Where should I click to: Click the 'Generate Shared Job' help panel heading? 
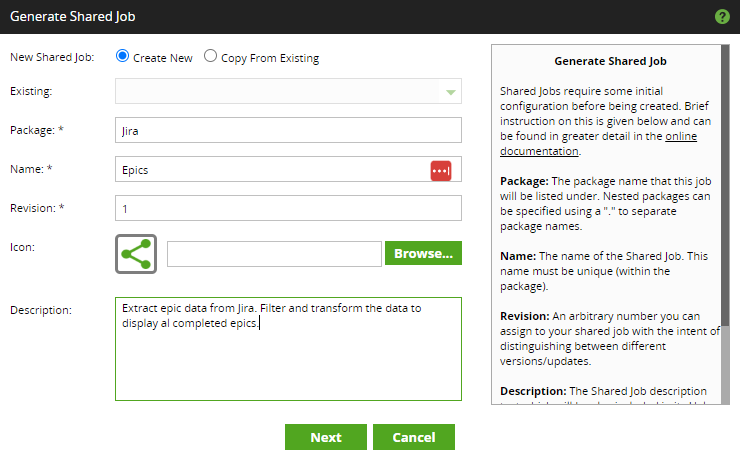610,61
